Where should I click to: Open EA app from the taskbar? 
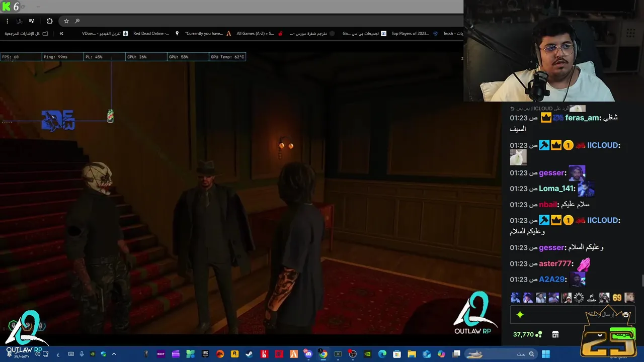coord(220,354)
